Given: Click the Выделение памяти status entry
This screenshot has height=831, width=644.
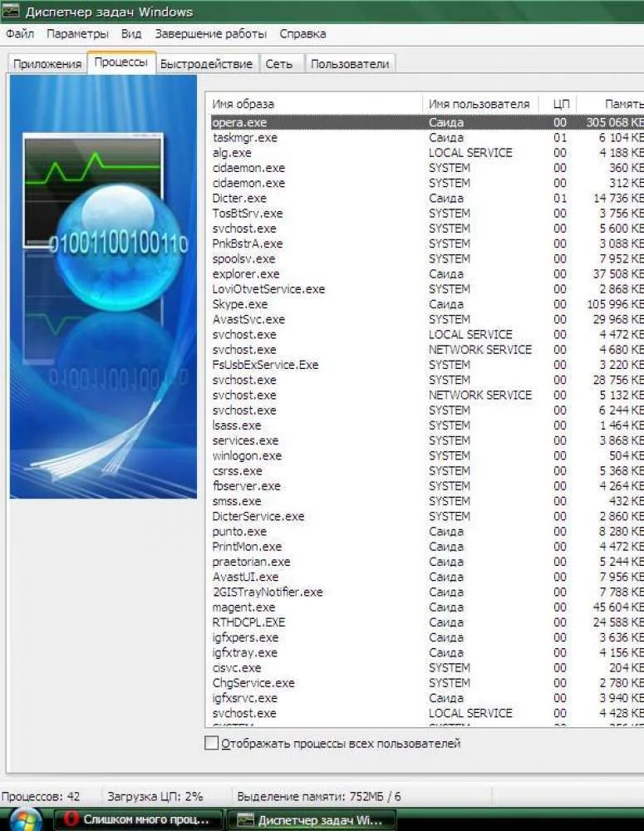Looking at the screenshot, I should [319, 796].
